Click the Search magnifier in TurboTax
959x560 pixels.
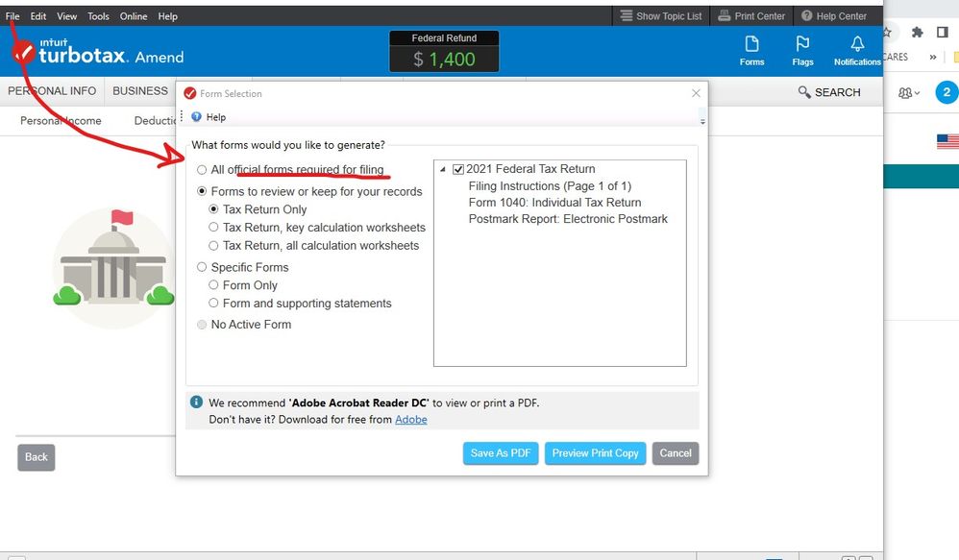click(x=803, y=91)
